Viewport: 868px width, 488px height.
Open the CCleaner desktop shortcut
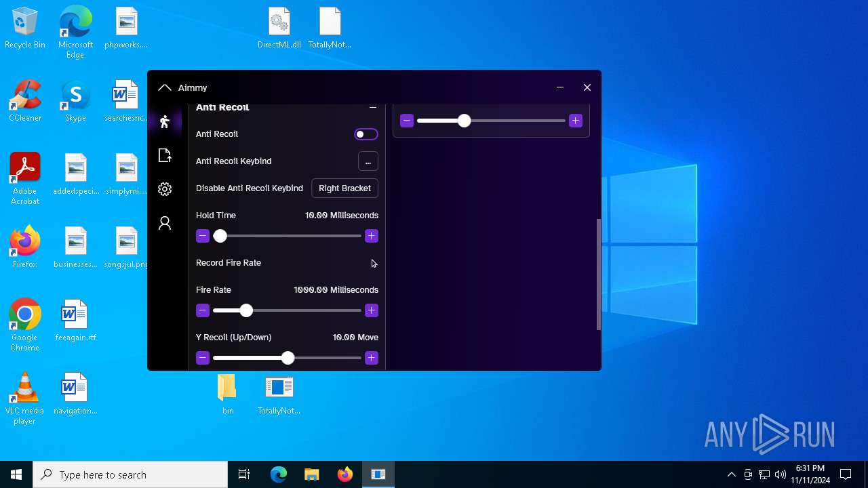[25, 101]
